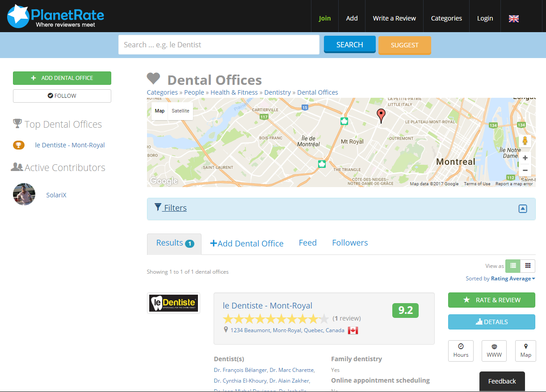The height and width of the screenshot is (392, 546).
Task: Open Street View pegman on map
Action: click(525, 141)
